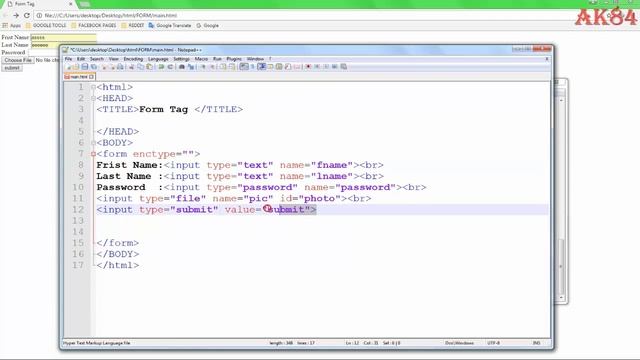
Task: Cut selection using the scissors icon
Action: [x=131, y=67]
